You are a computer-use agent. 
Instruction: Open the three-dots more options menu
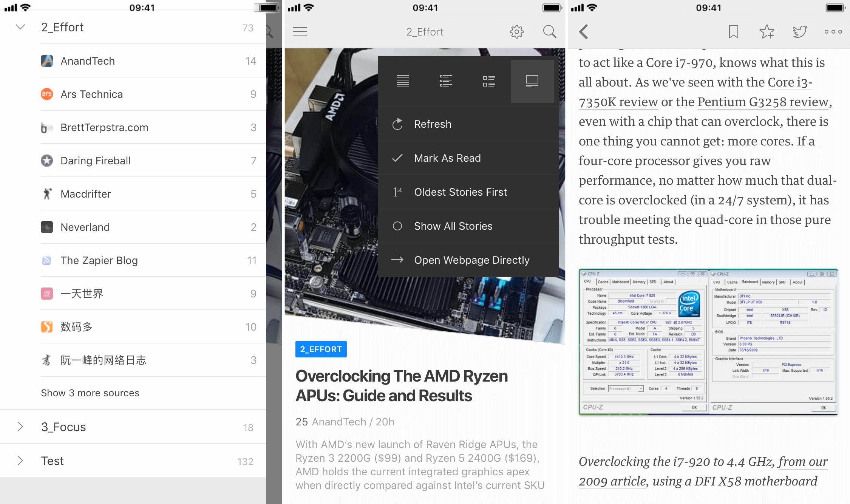point(833,32)
